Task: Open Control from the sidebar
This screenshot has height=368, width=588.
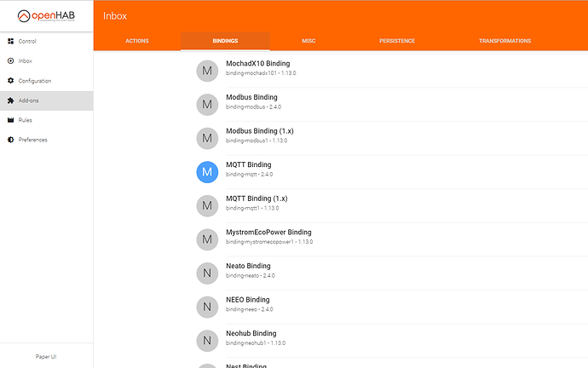Action: click(28, 41)
